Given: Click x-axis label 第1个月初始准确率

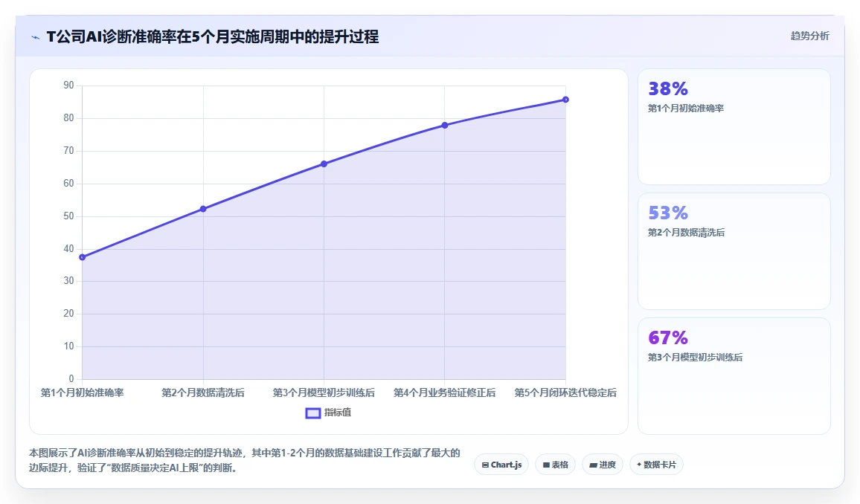Looking at the screenshot, I should pos(83,392).
